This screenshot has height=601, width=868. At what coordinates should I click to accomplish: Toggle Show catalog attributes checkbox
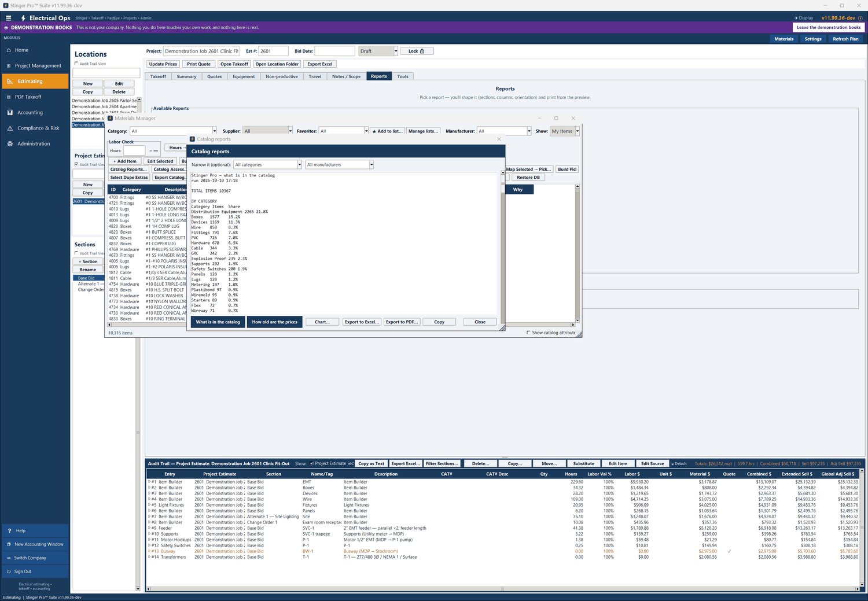528,333
